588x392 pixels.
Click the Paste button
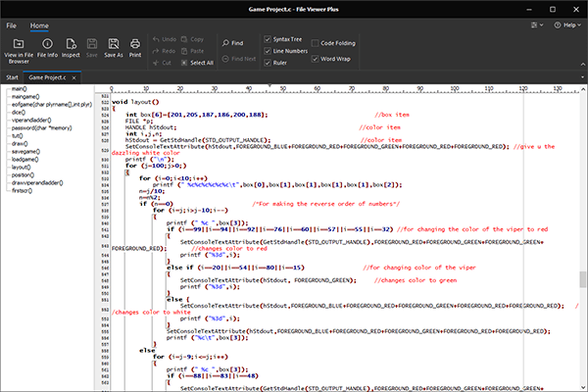pos(192,51)
